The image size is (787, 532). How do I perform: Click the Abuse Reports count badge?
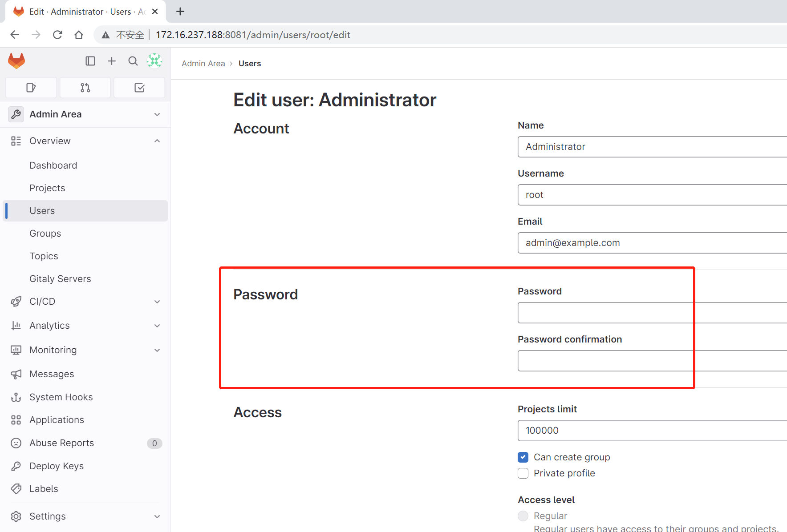pyautogui.click(x=154, y=443)
